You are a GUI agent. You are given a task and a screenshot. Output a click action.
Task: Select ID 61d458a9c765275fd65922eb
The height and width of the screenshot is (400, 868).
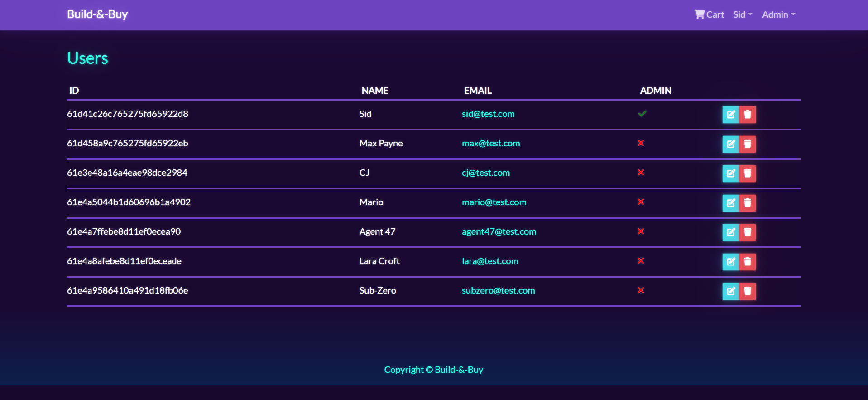(128, 143)
